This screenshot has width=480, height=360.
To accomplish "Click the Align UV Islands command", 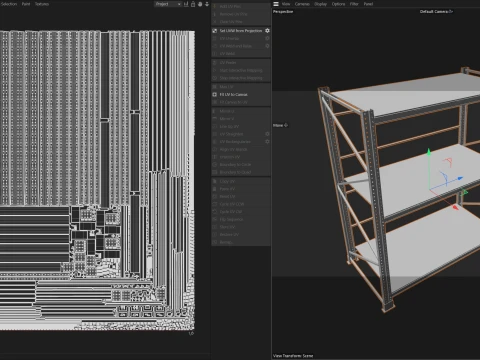I will (233, 149).
